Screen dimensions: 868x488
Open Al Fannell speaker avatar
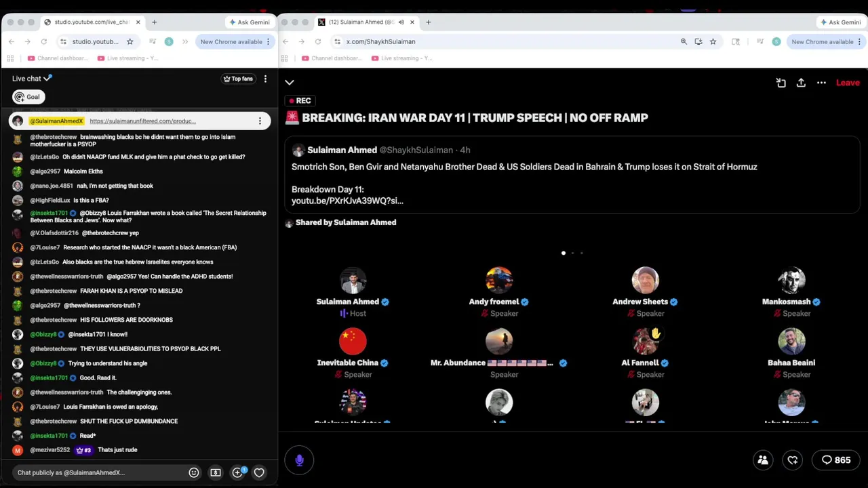click(x=646, y=342)
